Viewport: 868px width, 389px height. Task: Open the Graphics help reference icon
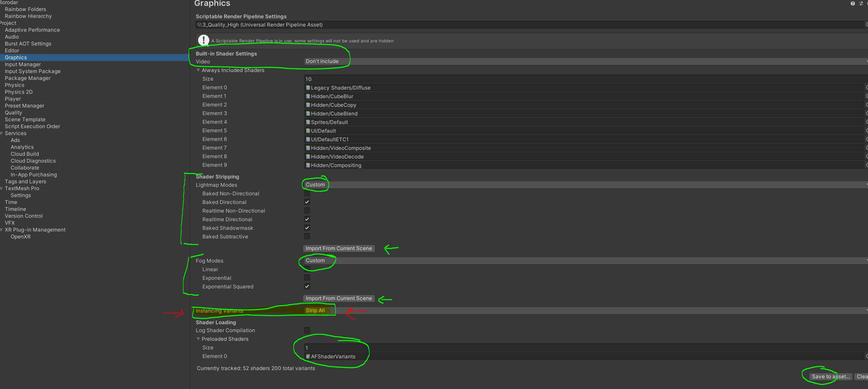(852, 3)
